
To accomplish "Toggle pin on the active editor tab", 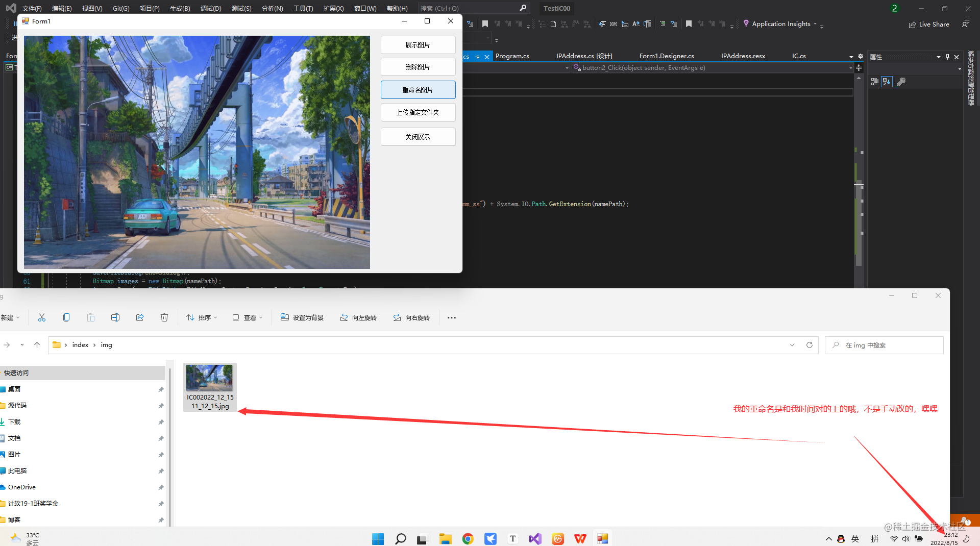I will tap(478, 57).
